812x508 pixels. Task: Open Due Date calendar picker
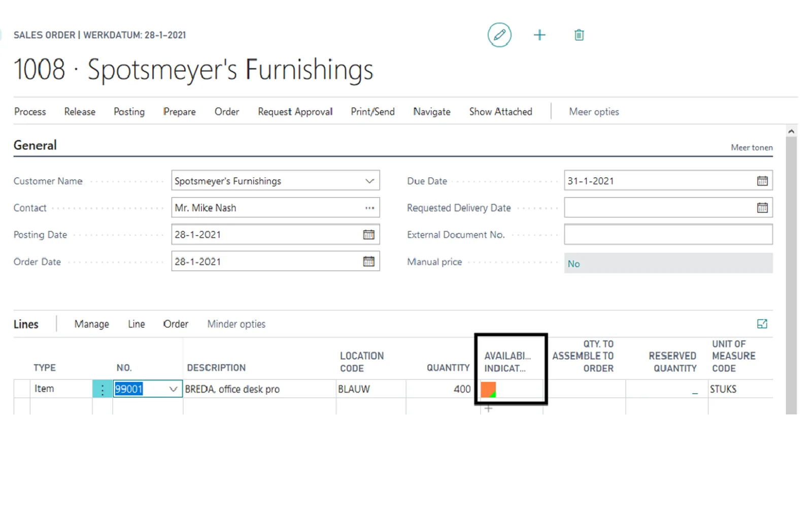pyautogui.click(x=762, y=181)
